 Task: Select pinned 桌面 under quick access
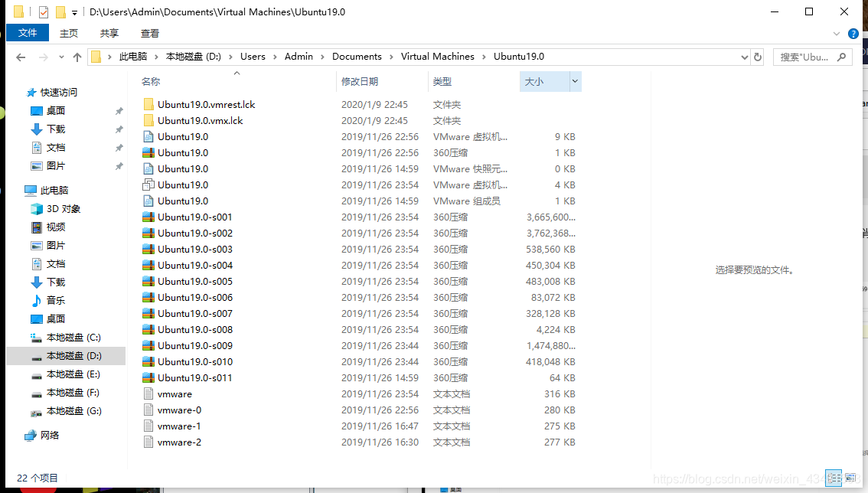(55, 111)
